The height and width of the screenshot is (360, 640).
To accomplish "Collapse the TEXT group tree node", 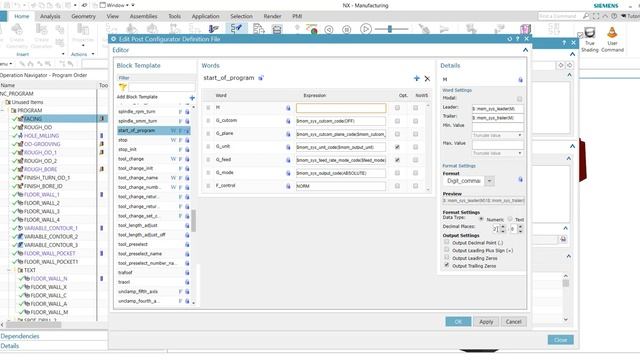I will click(9, 270).
